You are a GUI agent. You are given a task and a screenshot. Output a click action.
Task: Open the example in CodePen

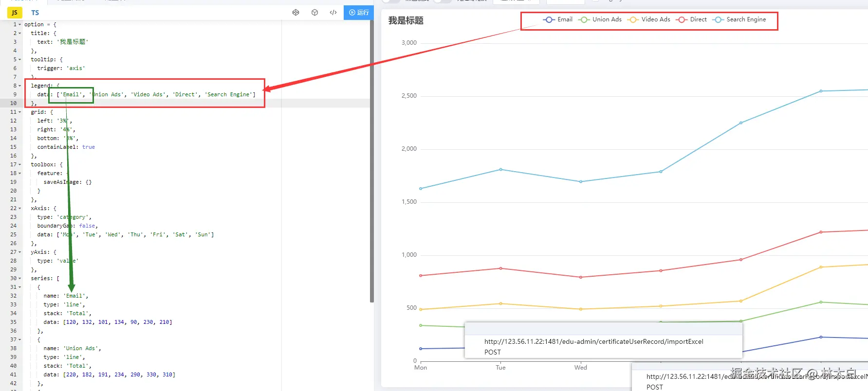pos(295,13)
